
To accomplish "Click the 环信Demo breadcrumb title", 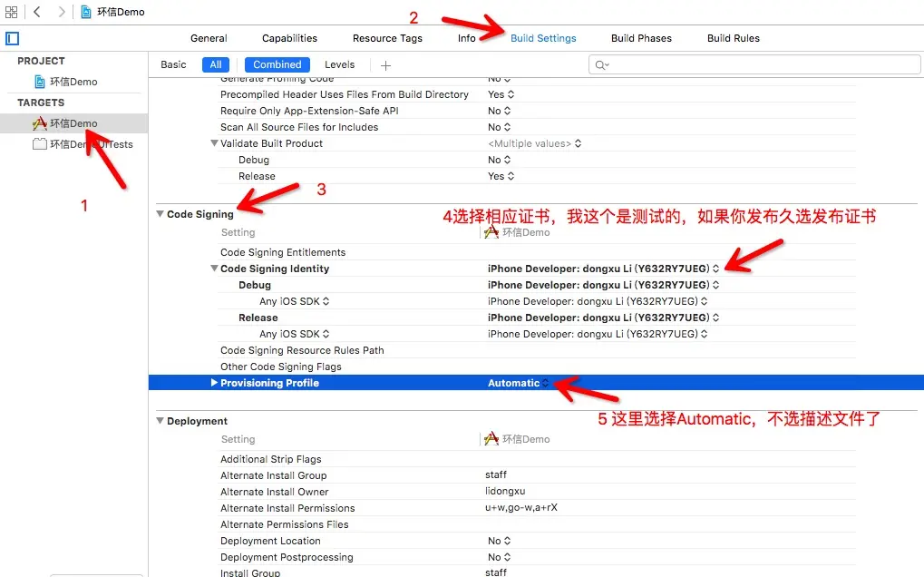I will point(121,12).
